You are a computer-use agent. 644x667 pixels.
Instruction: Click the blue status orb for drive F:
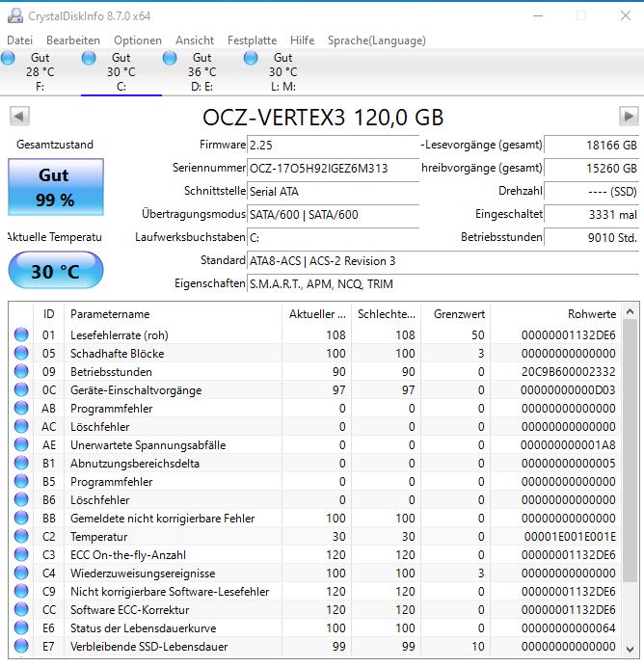[x=8, y=58]
